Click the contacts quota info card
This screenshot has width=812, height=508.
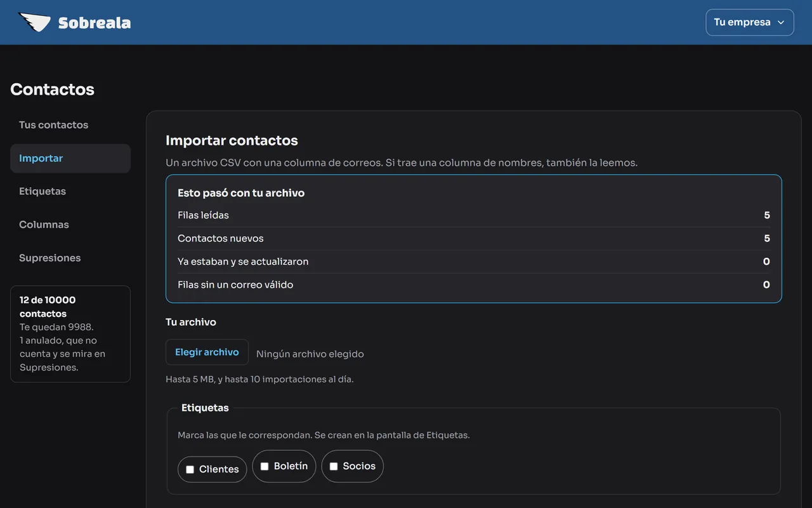pyautogui.click(x=70, y=334)
